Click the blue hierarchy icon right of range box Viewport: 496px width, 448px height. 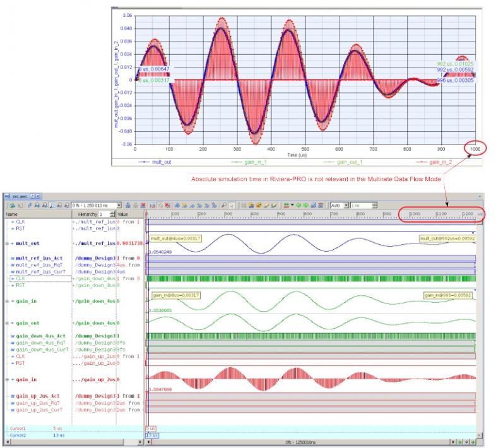pos(128,205)
